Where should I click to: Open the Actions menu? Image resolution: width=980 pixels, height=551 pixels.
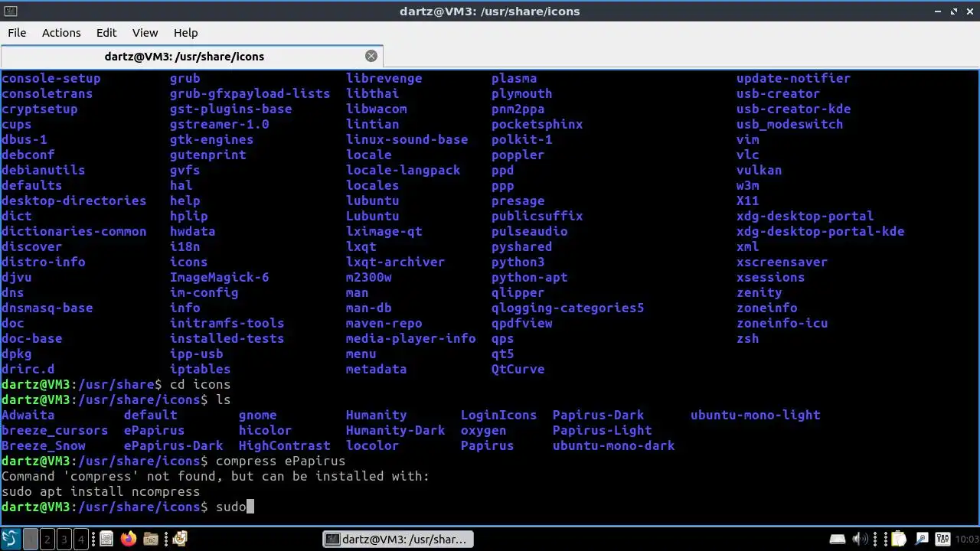point(61,32)
